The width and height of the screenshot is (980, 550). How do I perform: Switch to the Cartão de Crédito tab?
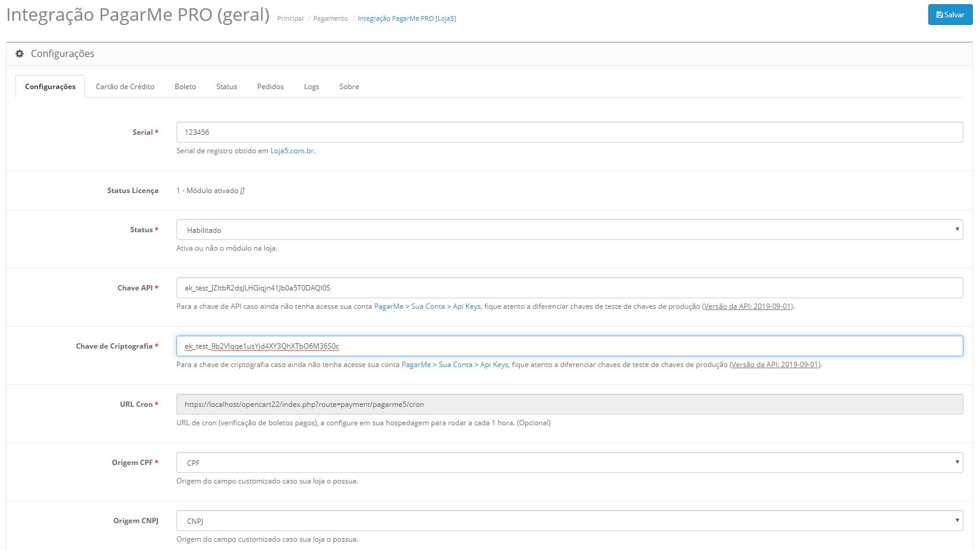[x=125, y=86]
